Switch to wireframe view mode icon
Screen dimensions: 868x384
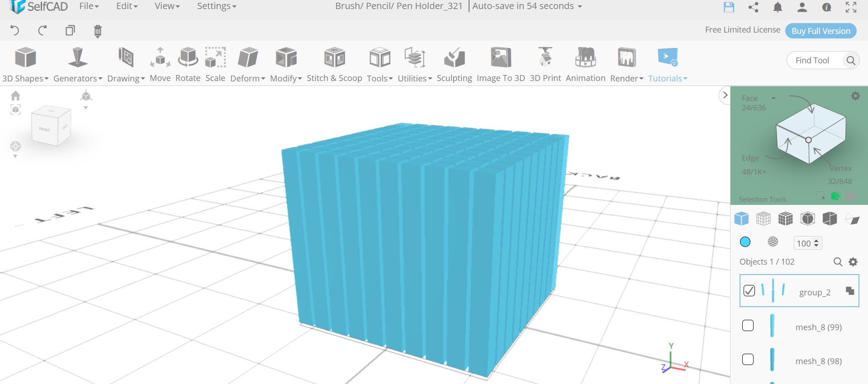764,219
